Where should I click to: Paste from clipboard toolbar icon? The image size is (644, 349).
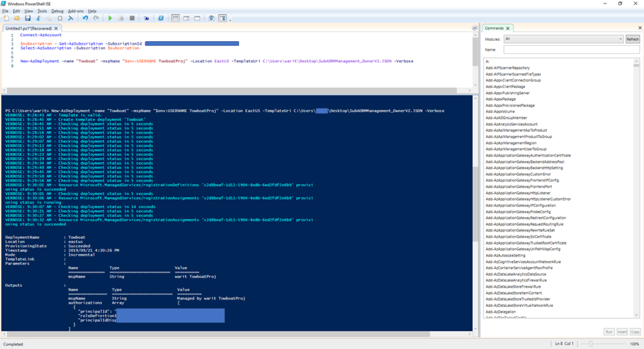click(x=60, y=18)
